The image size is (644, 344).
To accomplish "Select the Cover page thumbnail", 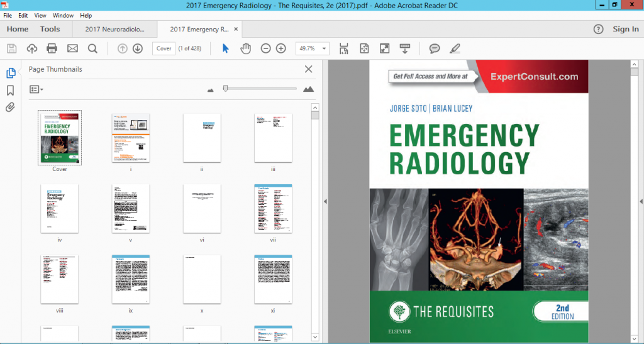I will click(x=60, y=138).
